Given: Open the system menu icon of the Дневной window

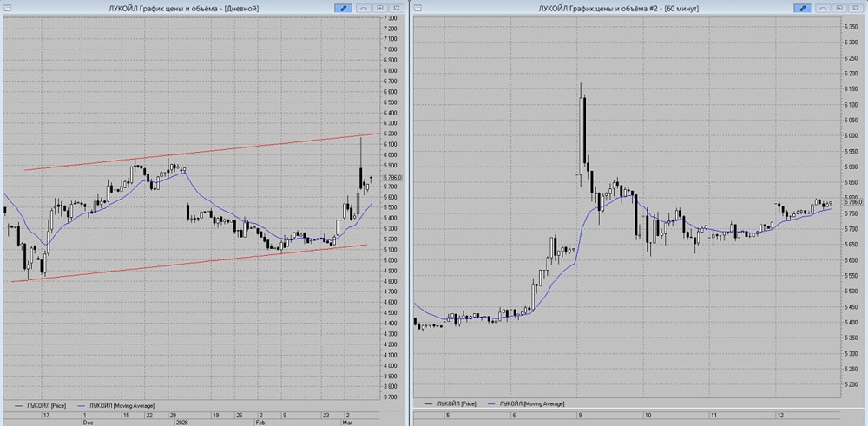Looking at the screenshot, I should (6, 8).
